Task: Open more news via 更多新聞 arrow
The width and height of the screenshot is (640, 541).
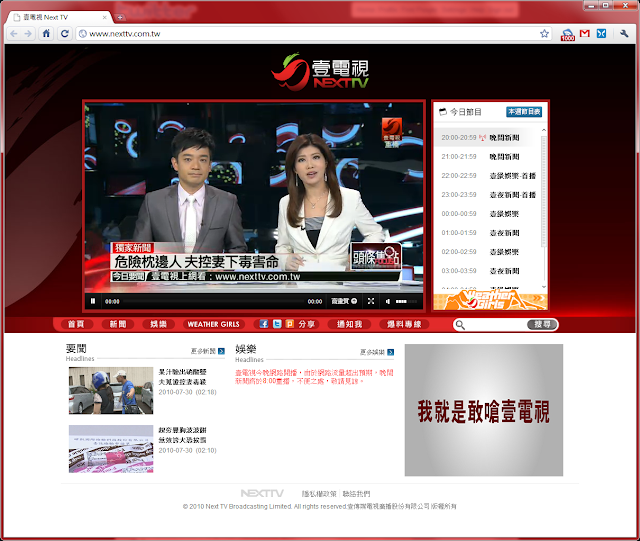Action: pyautogui.click(x=221, y=351)
